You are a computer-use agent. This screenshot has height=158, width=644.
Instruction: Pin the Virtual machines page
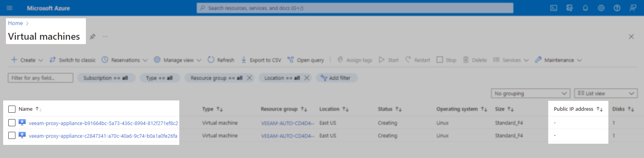(92, 37)
